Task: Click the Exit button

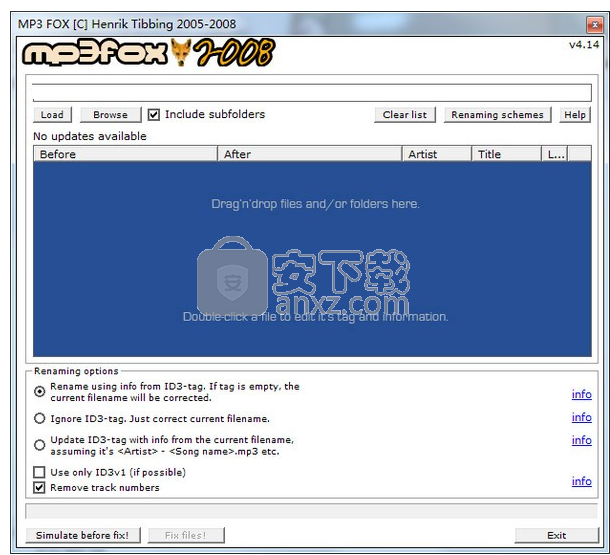Action: tap(556, 535)
